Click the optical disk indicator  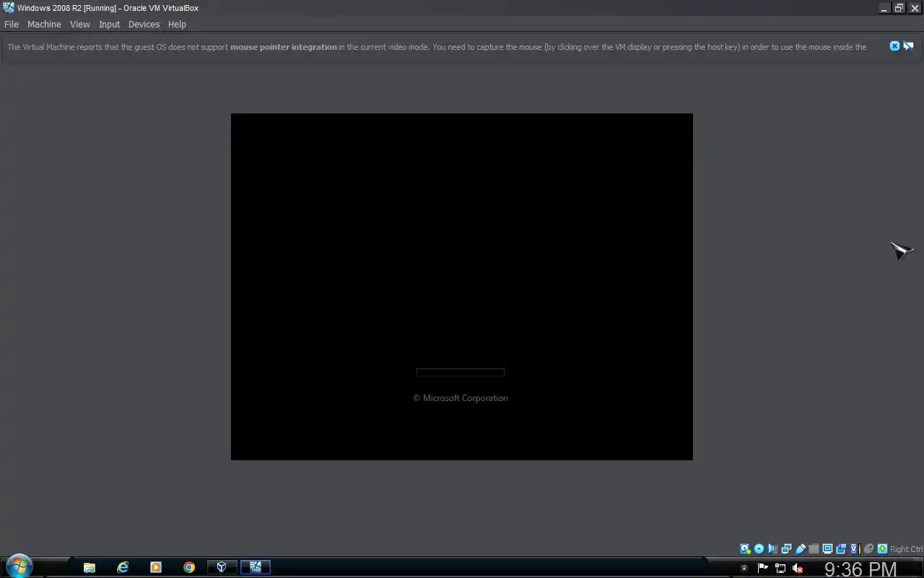759,549
